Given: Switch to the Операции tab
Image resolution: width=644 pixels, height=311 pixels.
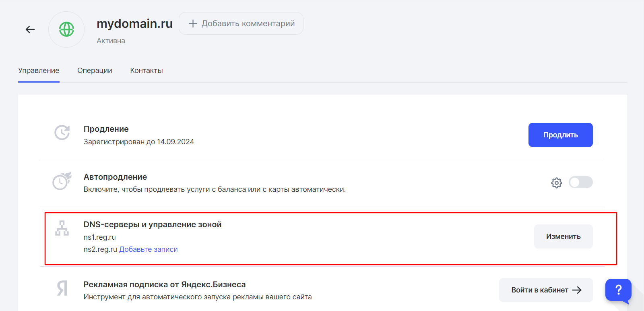Looking at the screenshot, I should click(x=95, y=70).
